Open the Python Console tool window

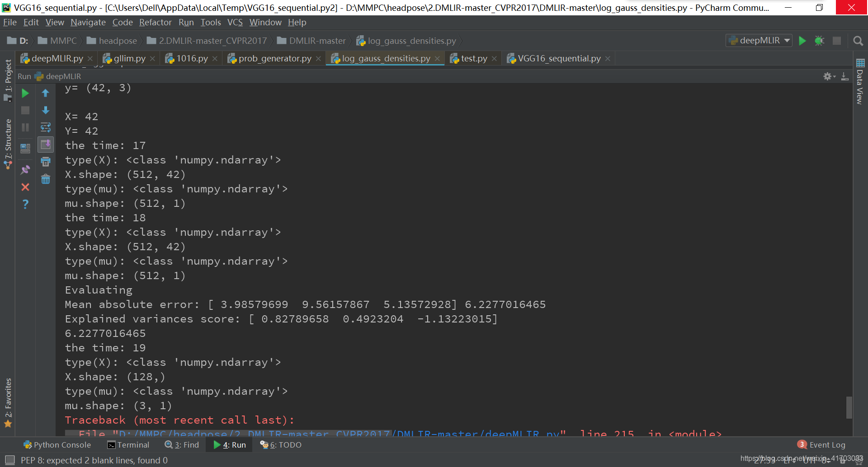[57, 445]
